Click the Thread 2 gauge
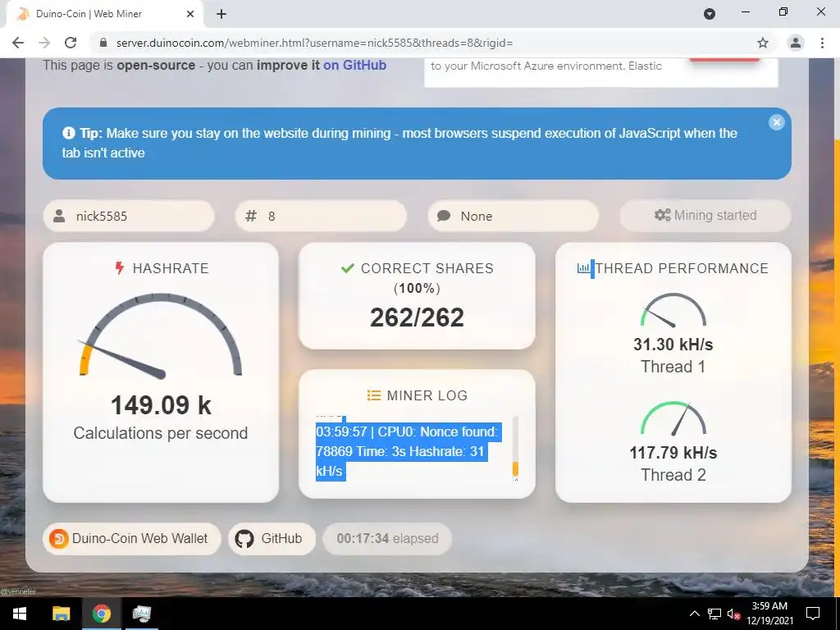The height and width of the screenshot is (630, 840). 673,418
